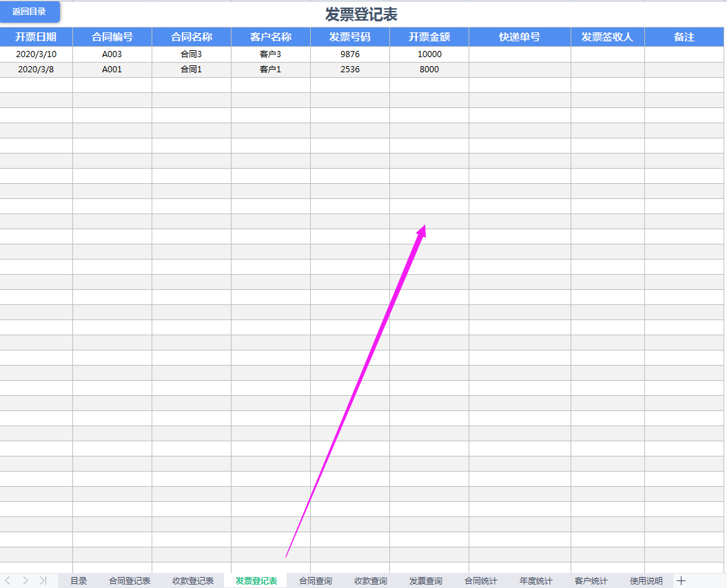Select the cell containing contract code A003
The width and height of the screenshot is (727, 588).
click(113, 54)
